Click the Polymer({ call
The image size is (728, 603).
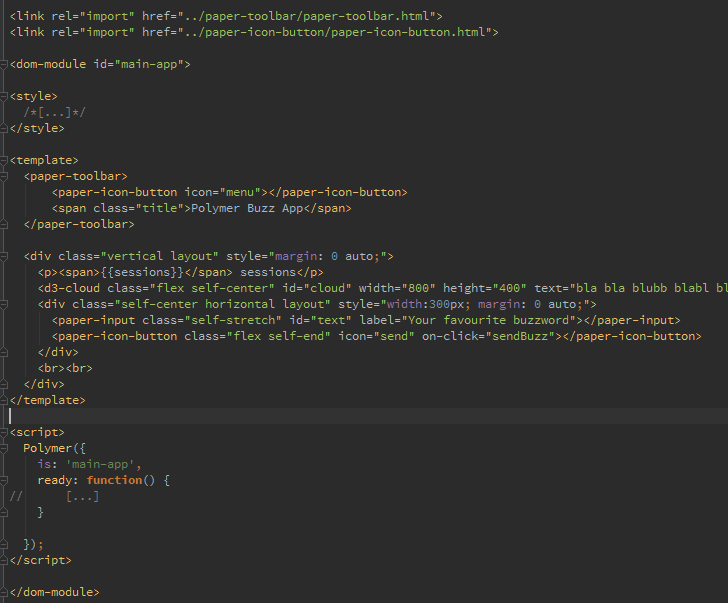54,448
